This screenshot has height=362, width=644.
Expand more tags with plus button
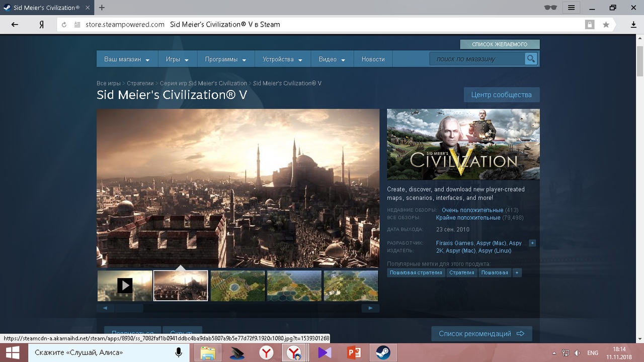517,273
